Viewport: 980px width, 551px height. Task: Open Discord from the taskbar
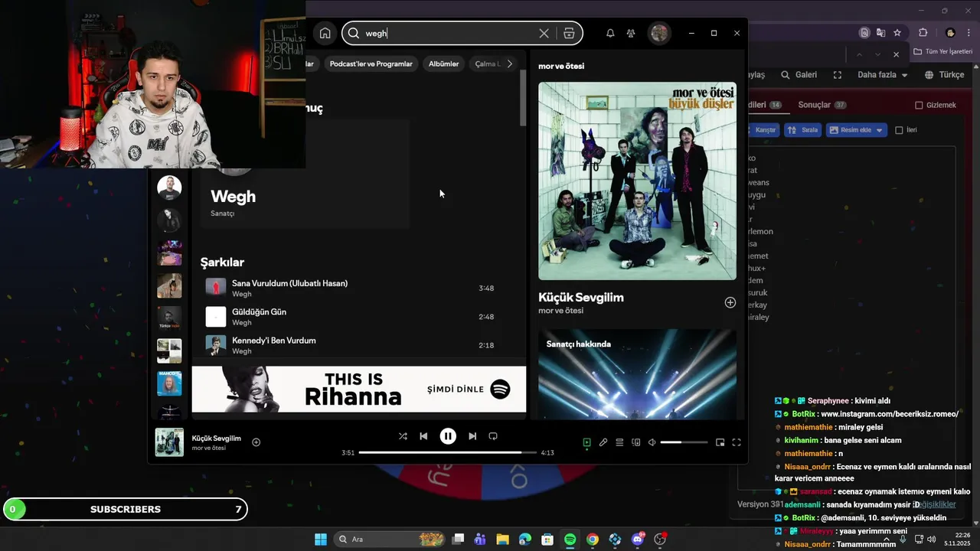[x=638, y=540]
